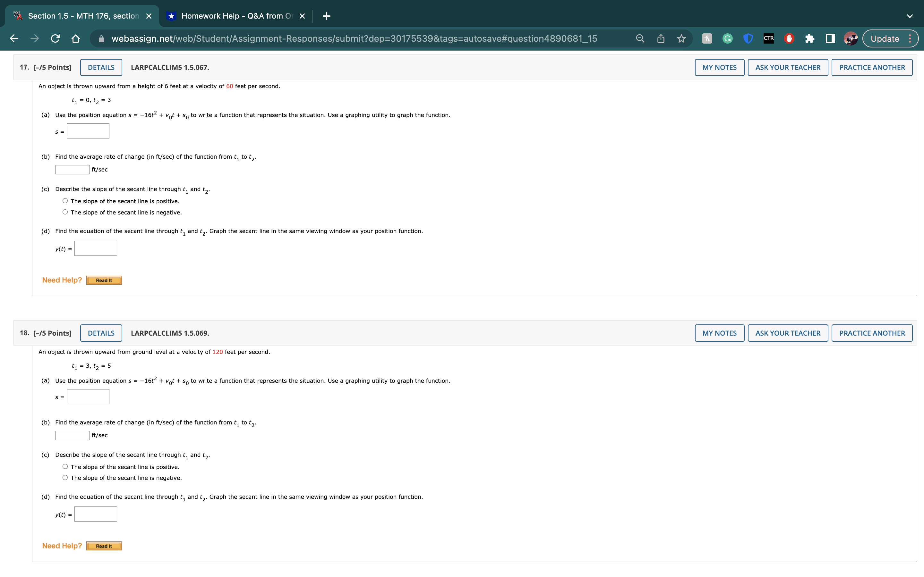
Task: Click the browser reload icon
Action: click(x=55, y=38)
